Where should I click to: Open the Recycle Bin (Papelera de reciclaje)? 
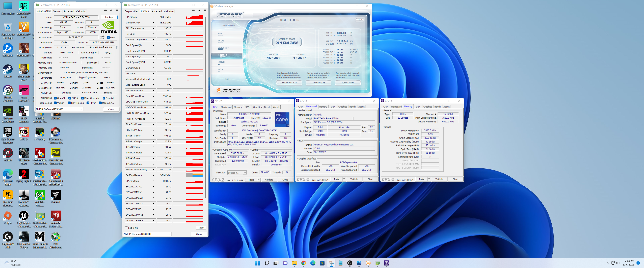tap(8, 30)
